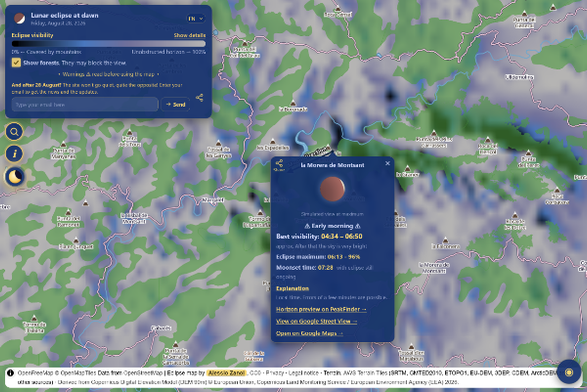Click the 'Moonset time: 07:28' text
This screenshot has height=392, width=587.
click(x=305, y=268)
